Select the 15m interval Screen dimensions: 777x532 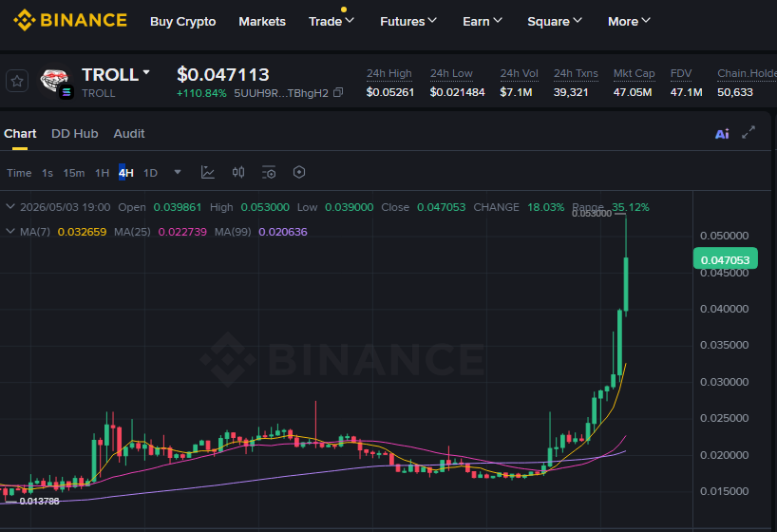click(x=74, y=173)
